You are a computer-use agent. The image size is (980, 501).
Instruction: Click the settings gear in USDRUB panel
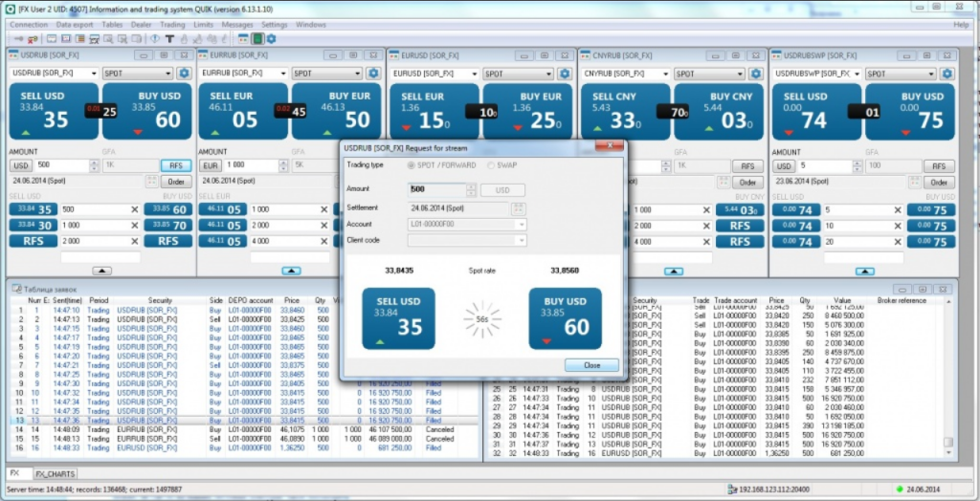pyautogui.click(x=185, y=74)
